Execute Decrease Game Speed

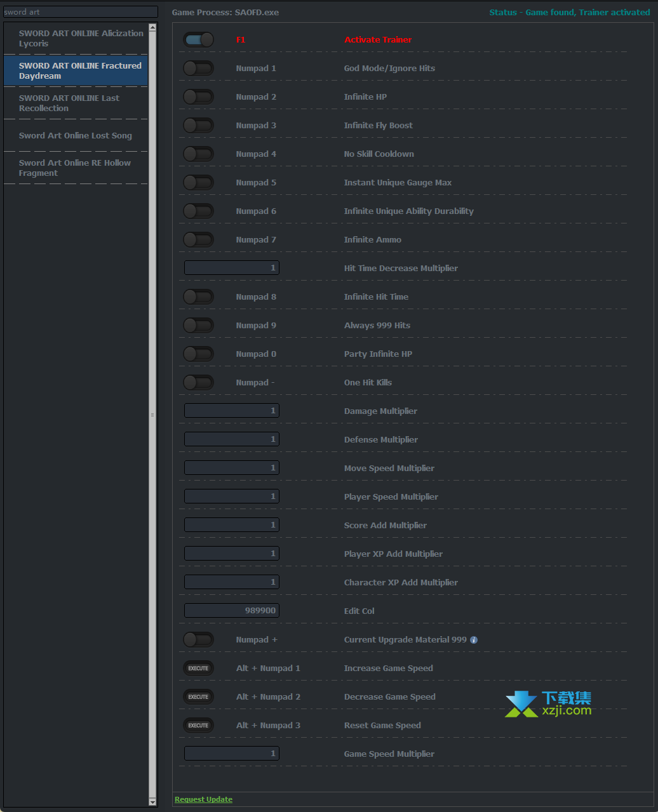pyautogui.click(x=198, y=696)
